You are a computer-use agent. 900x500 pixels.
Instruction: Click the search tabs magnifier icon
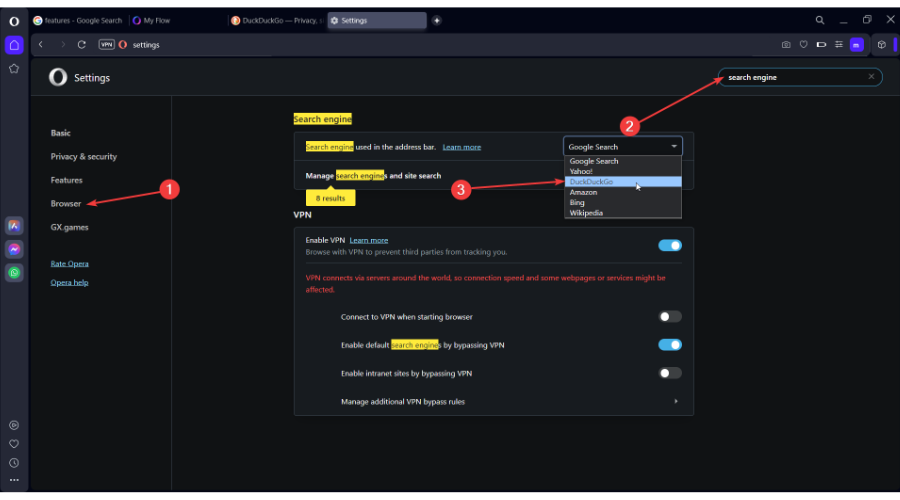820,20
